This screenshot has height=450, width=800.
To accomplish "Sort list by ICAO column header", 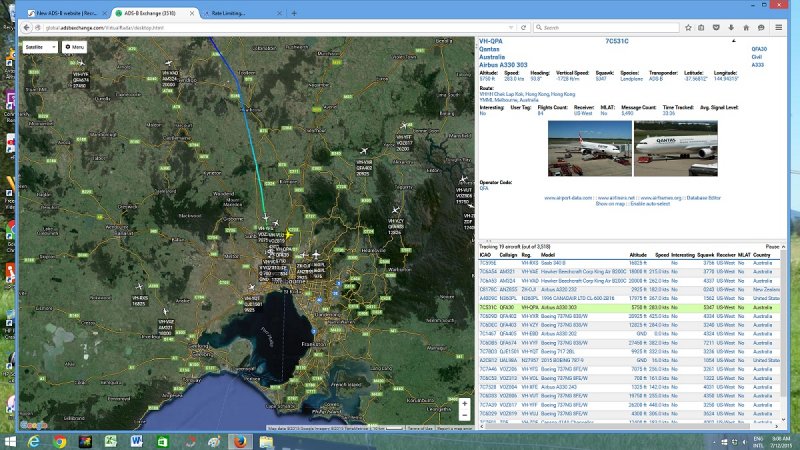I will pyautogui.click(x=485, y=255).
